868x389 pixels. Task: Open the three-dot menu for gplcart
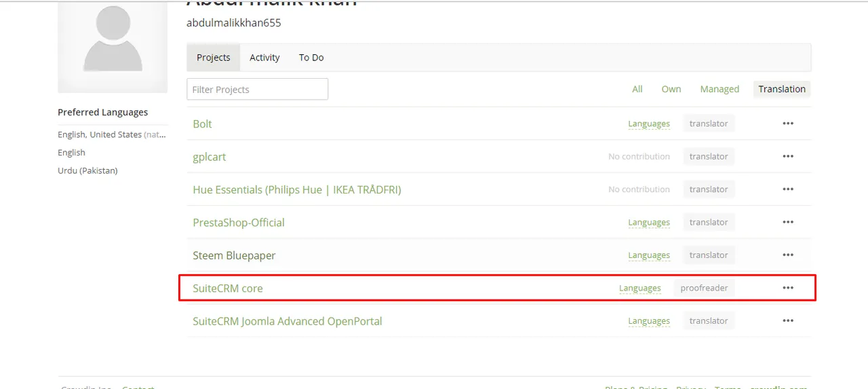click(788, 156)
